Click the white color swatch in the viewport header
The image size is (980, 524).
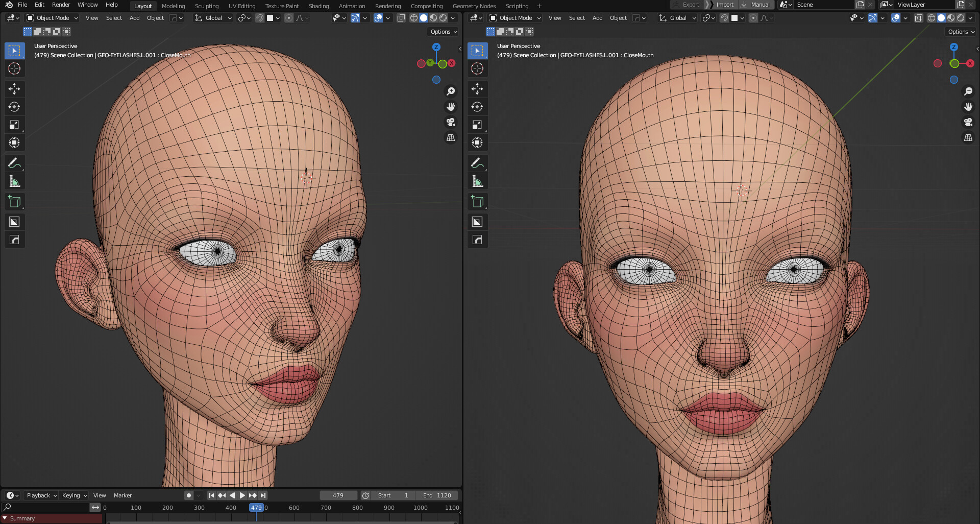pos(269,18)
